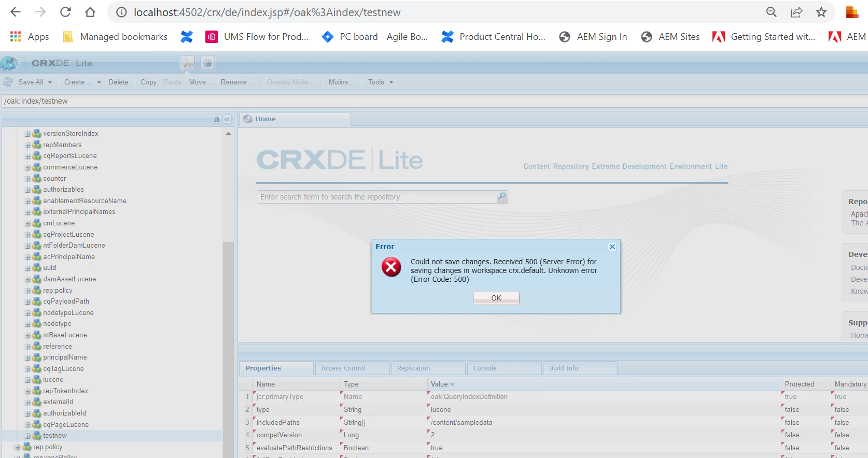Switch to the Build Info tab
The height and width of the screenshot is (458, 868).
click(x=580, y=368)
